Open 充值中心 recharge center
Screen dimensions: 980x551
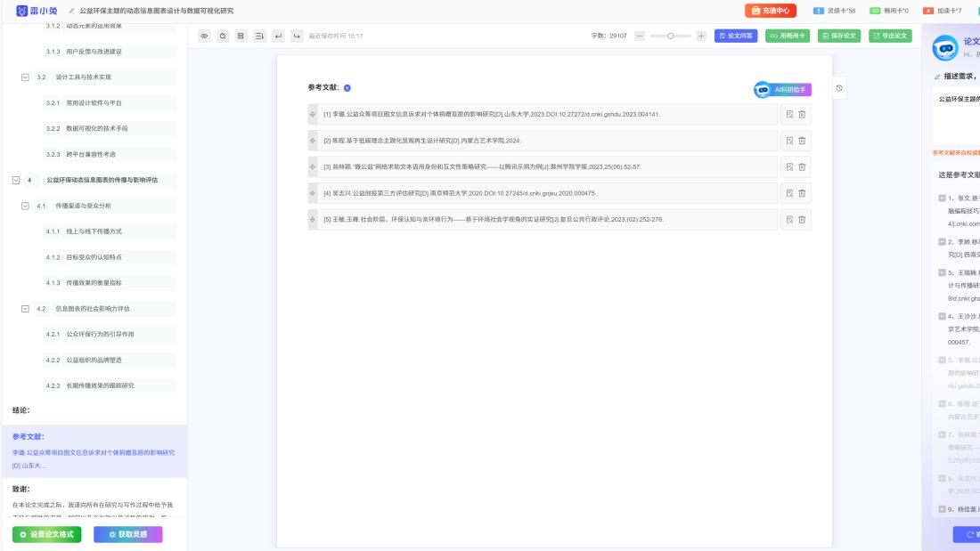tap(770, 11)
